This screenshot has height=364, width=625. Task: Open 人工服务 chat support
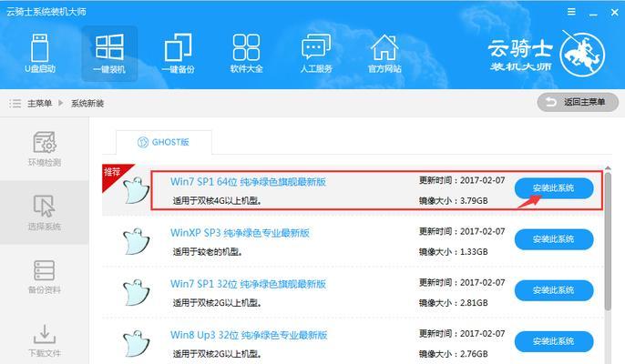[316, 54]
